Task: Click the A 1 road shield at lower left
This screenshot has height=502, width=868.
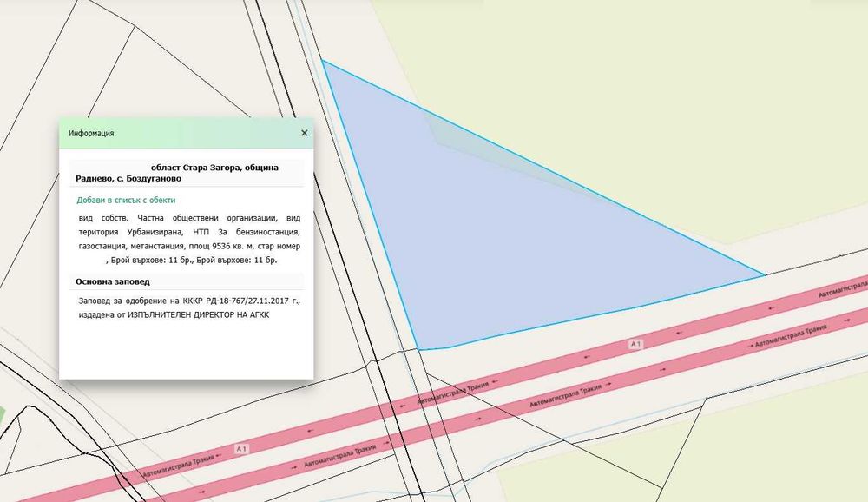Action: 241,448
